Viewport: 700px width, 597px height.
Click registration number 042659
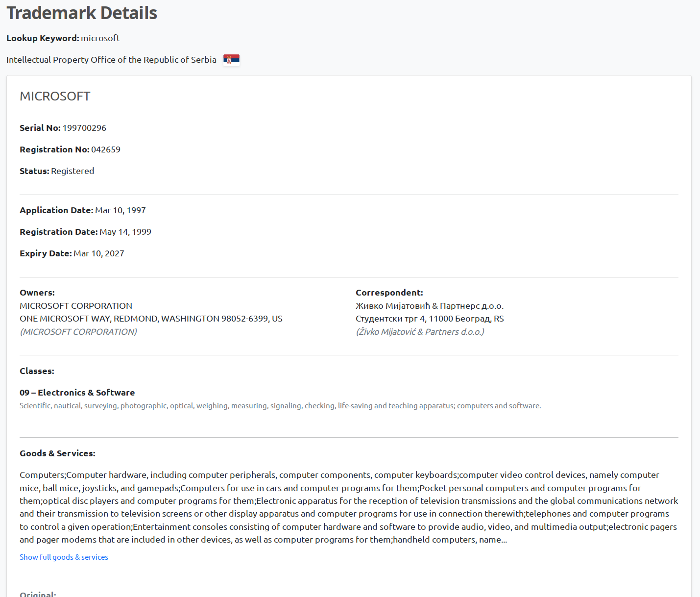coord(106,149)
